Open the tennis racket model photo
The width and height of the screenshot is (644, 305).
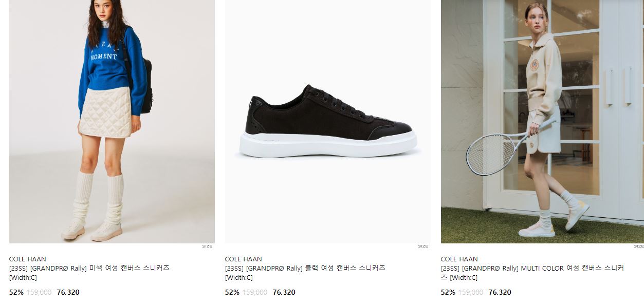[542, 121]
